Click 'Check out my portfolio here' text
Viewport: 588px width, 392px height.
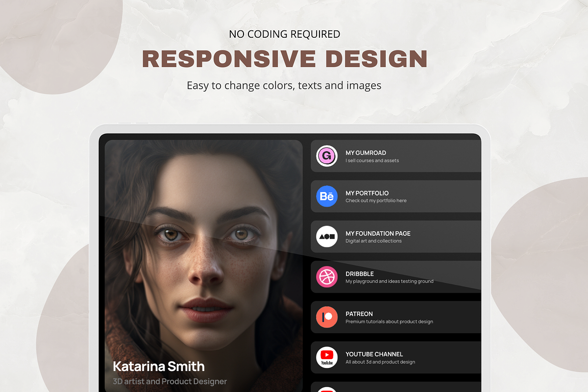(376, 201)
